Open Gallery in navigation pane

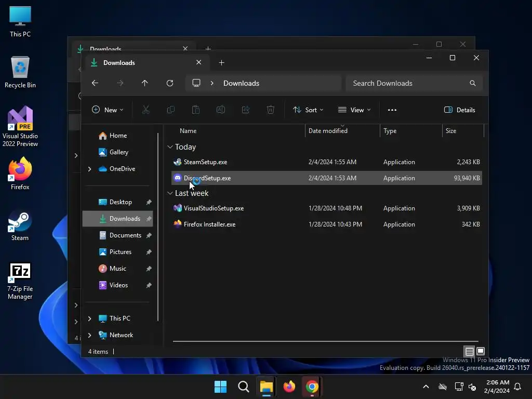(x=117, y=152)
